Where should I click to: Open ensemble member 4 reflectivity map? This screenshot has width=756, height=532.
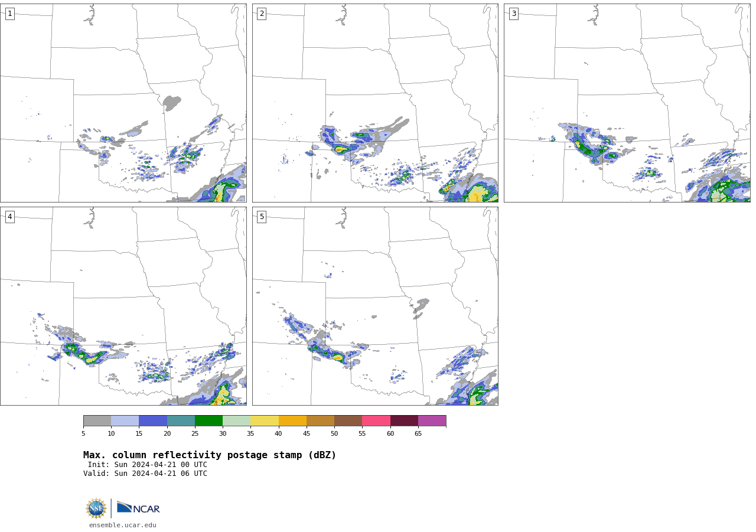coord(123,306)
